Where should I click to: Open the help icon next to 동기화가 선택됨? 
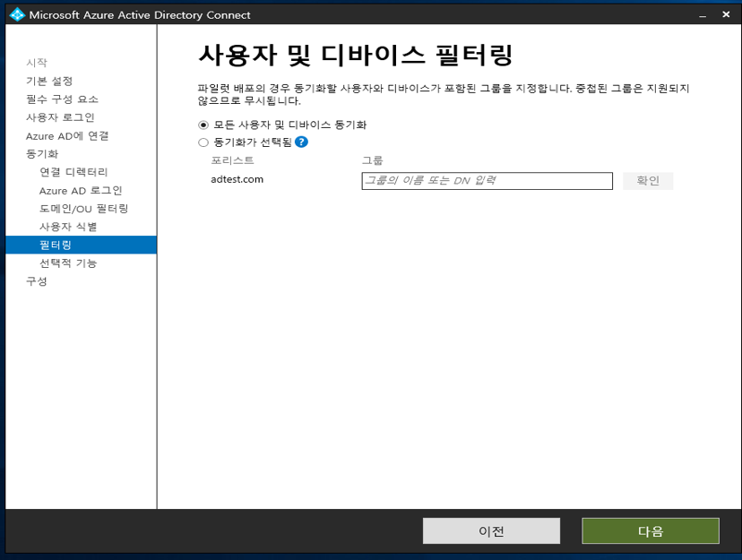pyautogui.click(x=301, y=142)
